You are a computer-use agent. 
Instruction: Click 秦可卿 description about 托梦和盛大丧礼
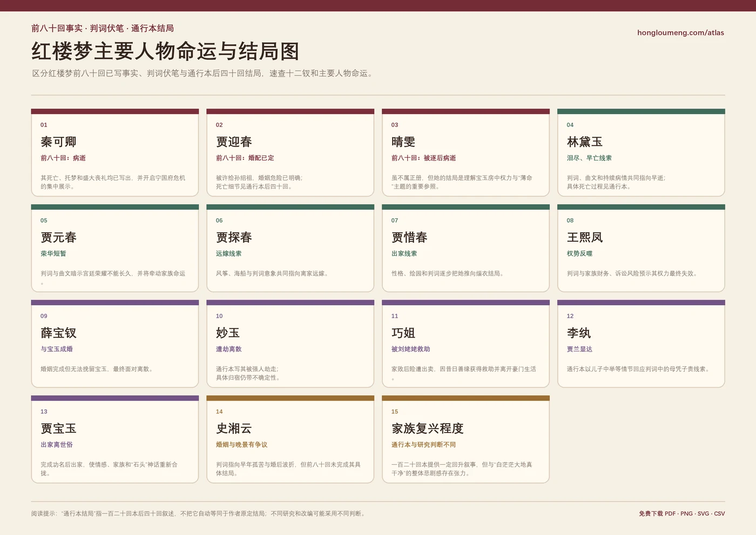(x=113, y=182)
